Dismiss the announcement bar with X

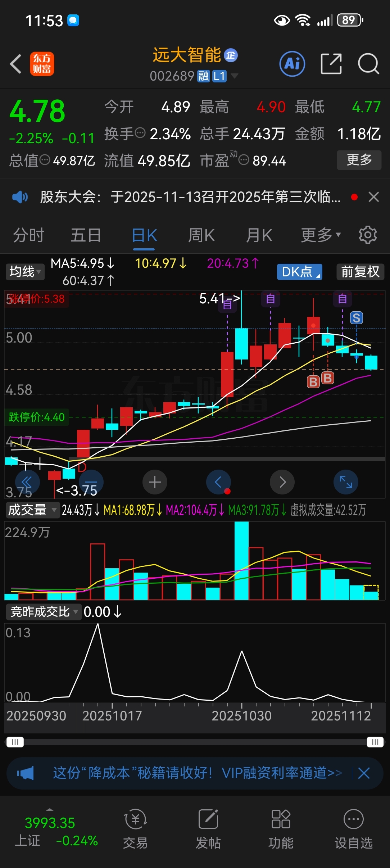coord(374,197)
